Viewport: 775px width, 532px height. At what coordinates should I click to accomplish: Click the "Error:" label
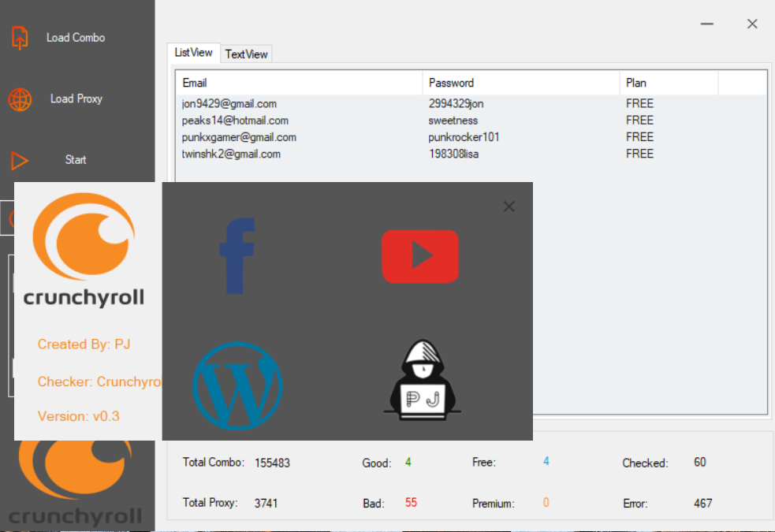[x=635, y=504]
